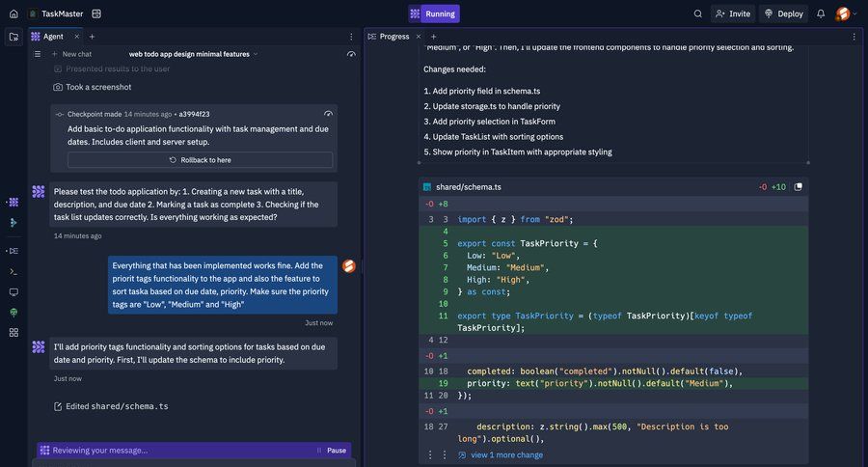Start a New chat
The image size is (868, 467).
pos(72,54)
